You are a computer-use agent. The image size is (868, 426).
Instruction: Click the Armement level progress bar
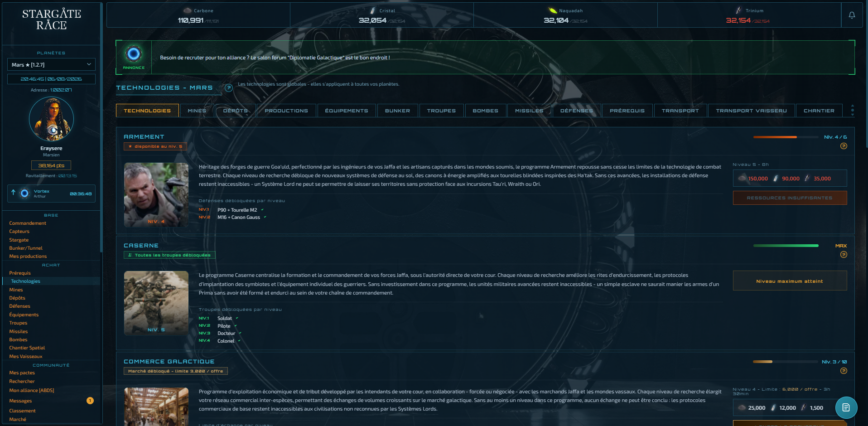coord(786,137)
